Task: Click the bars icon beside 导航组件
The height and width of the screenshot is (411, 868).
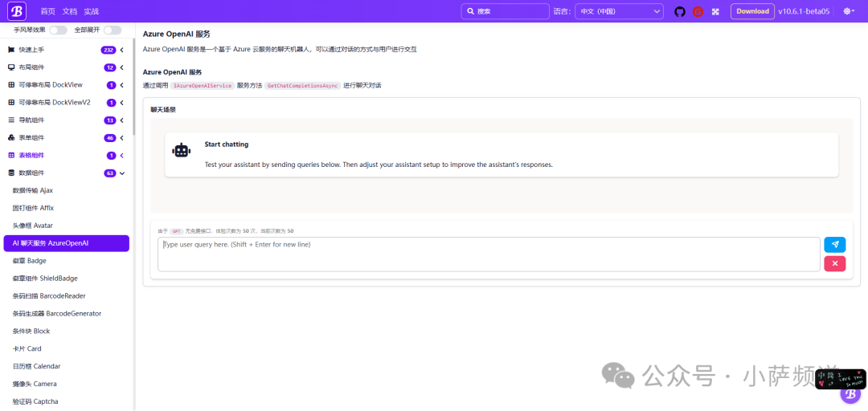Action: pos(11,120)
